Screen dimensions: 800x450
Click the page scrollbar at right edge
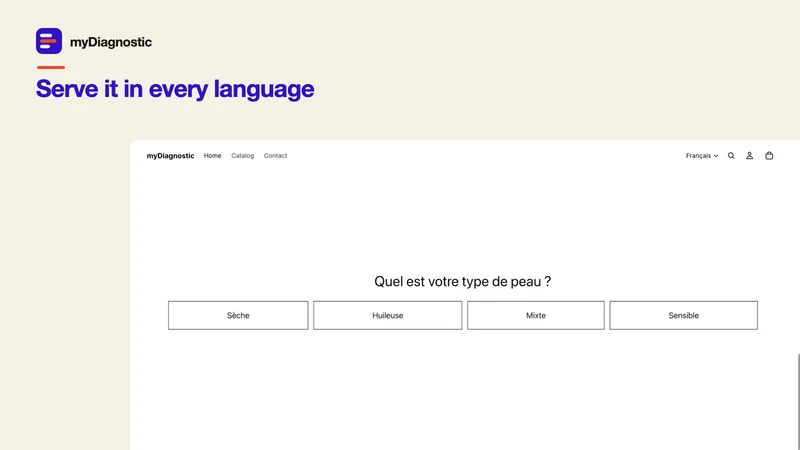click(798, 402)
